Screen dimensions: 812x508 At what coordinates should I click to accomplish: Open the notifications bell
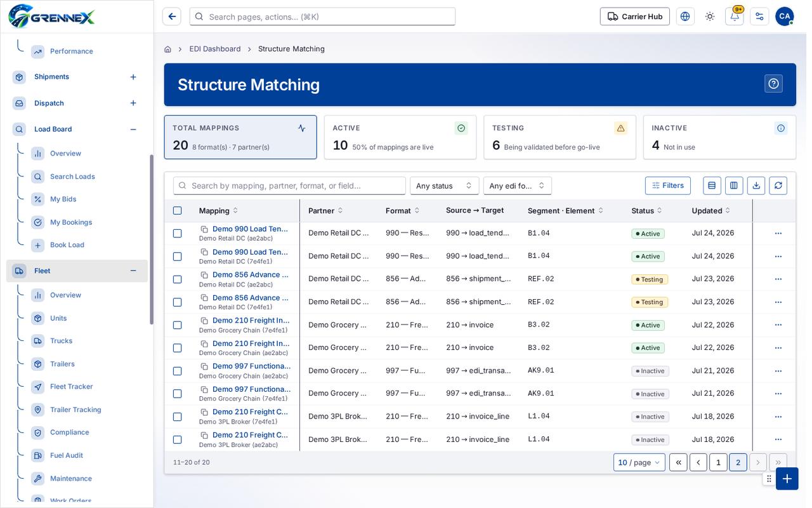pos(735,17)
